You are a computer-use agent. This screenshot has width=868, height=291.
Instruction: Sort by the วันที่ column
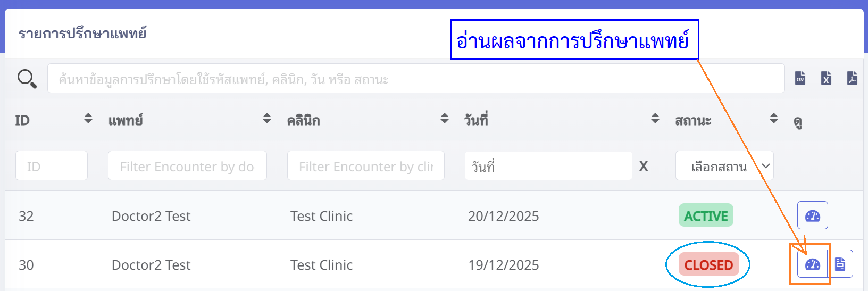click(655, 119)
